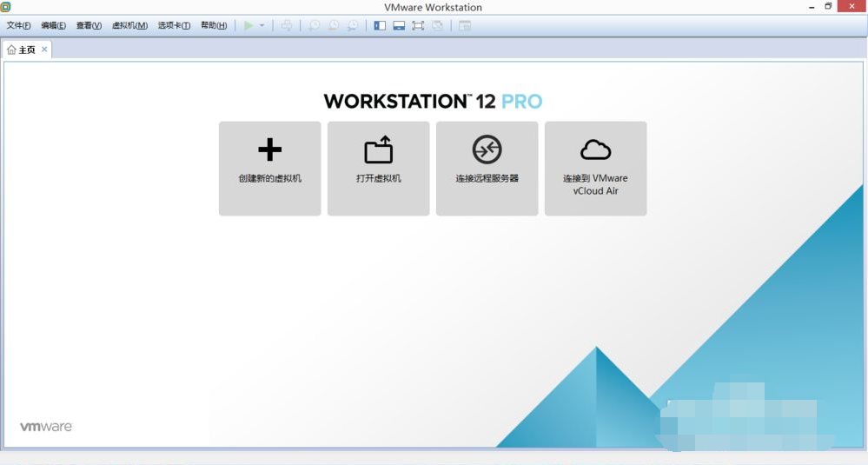Click 创建新的虚拟机 tile

tap(269, 168)
